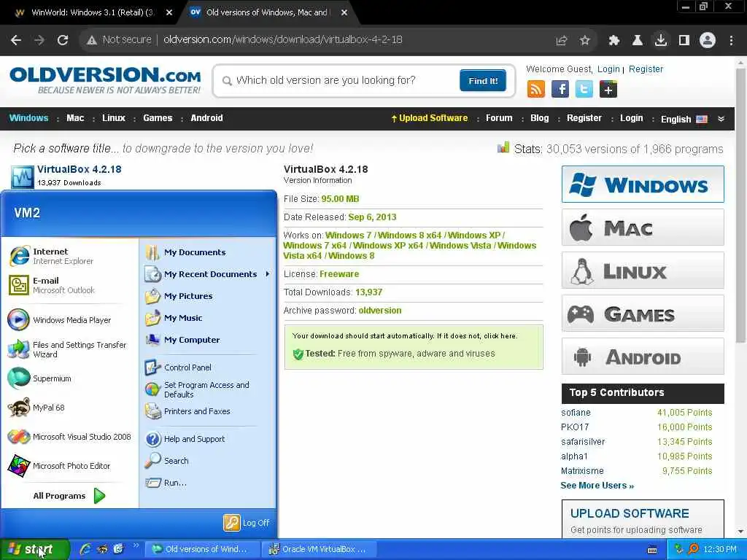
Task: Go back in browser history
Action: tap(16, 40)
